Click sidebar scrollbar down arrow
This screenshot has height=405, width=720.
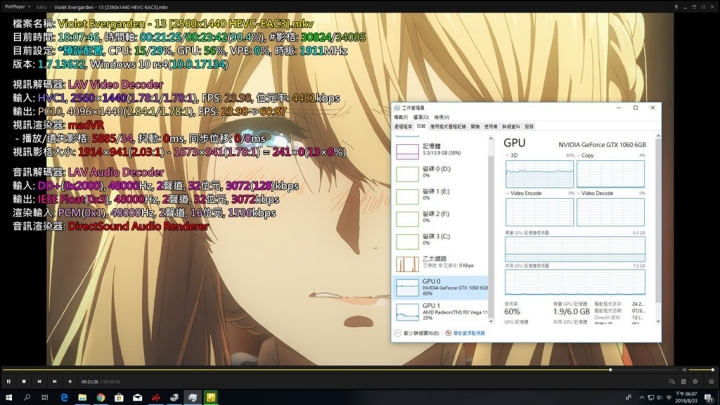[491, 321]
